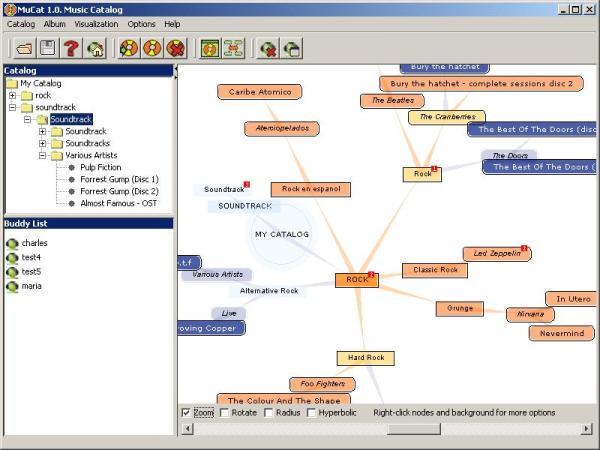Click the Foo Fighters artist node

(x=322, y=384)
